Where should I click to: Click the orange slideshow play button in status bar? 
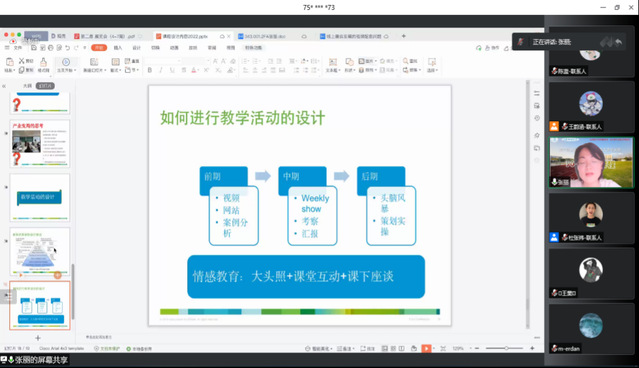point(426,348)
